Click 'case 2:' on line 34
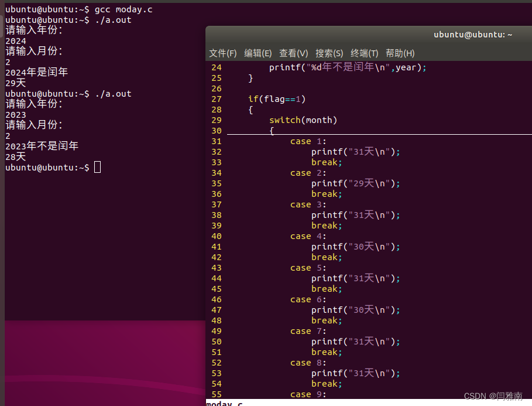532x406 pixels. coord(308,173)
